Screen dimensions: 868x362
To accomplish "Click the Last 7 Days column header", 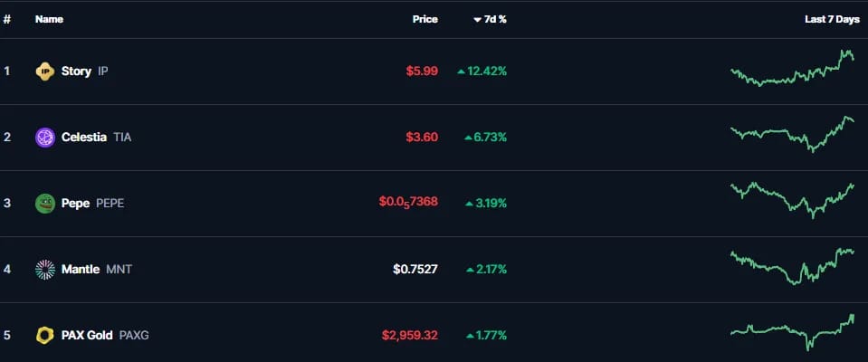I will (832, 19).
